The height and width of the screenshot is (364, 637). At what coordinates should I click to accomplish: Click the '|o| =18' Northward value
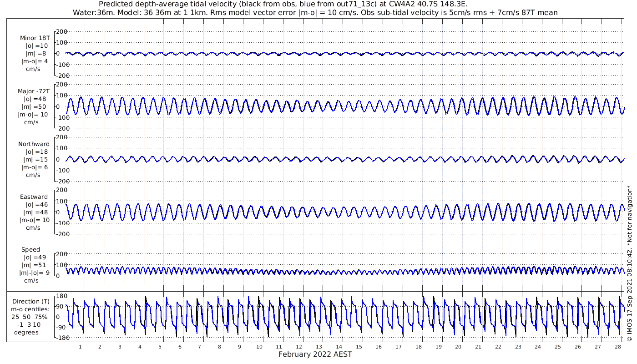click(35, 152)
